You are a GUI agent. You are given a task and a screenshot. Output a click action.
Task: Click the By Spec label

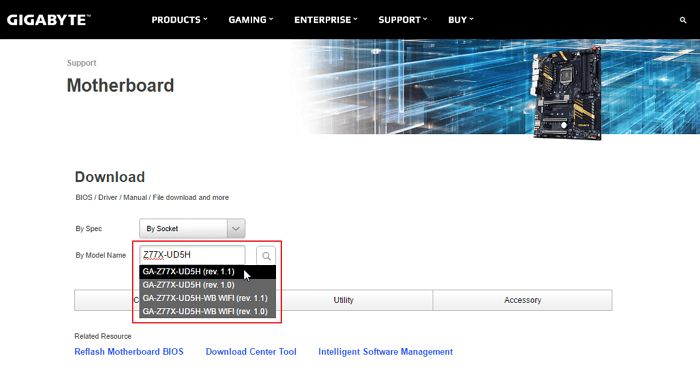tap(88, 229)
